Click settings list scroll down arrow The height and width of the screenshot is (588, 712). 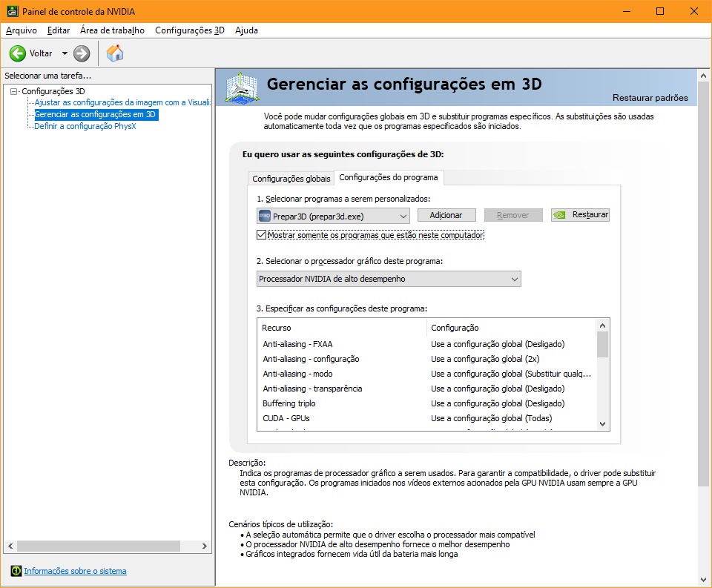602,424
